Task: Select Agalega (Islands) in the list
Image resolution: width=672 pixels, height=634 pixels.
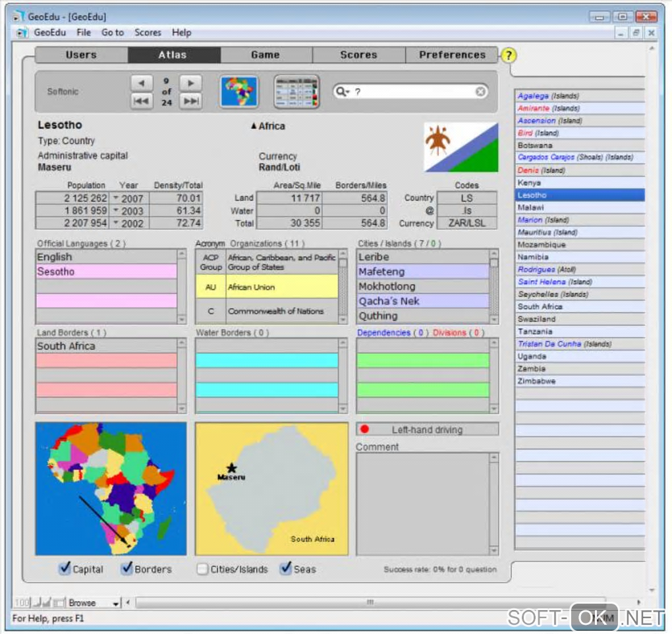Action: 580,96
